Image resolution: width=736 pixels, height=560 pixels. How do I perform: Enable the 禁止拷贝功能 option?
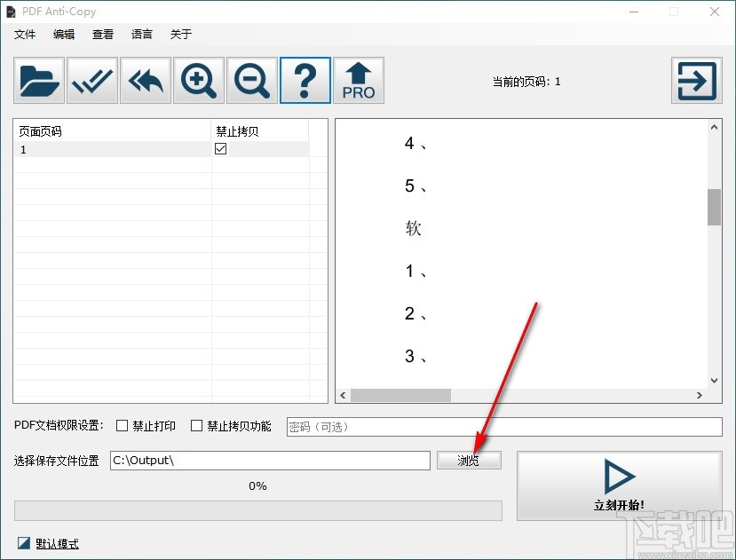click(x=196, y=426)
